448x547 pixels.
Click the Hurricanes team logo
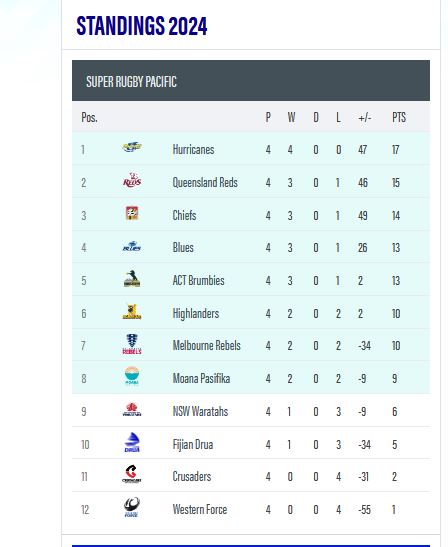click(x=132, y=147)
